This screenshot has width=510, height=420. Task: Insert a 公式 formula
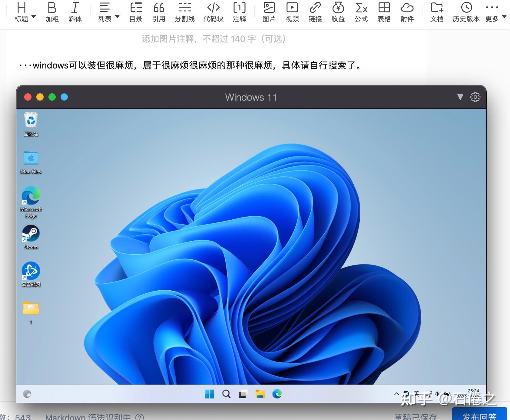coord(361,12)
